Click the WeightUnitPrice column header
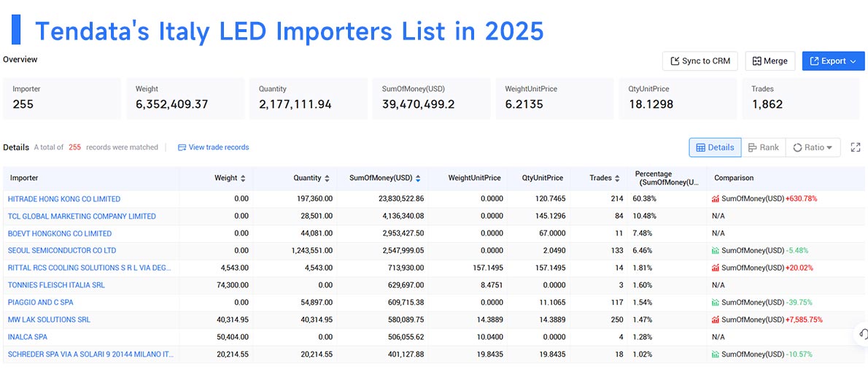 tap(474, 178)
